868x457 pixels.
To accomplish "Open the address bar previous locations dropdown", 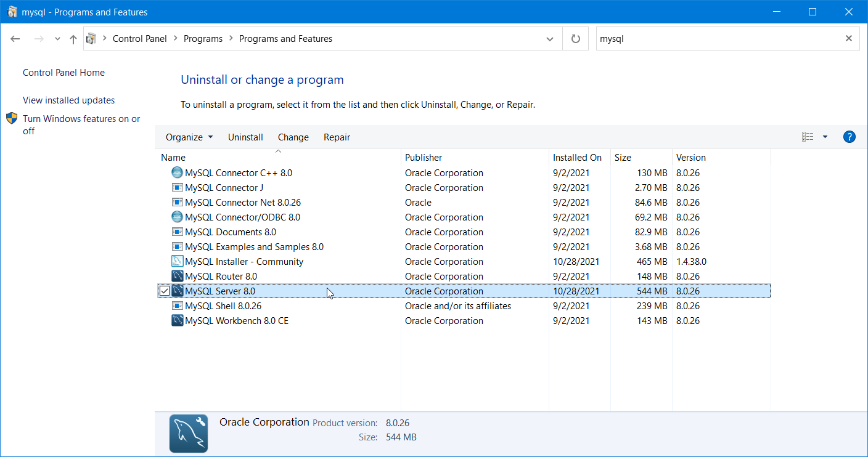I will coord(550,39).
